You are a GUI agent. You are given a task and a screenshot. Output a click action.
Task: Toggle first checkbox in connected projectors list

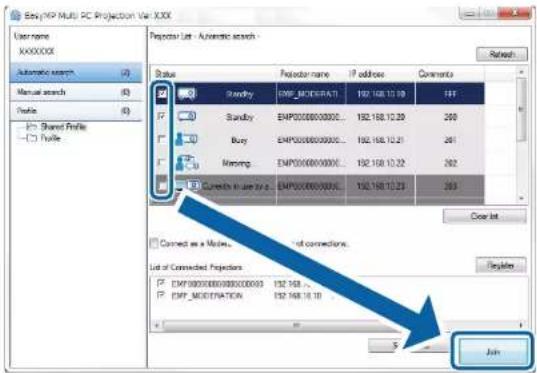tap(160, 284)
